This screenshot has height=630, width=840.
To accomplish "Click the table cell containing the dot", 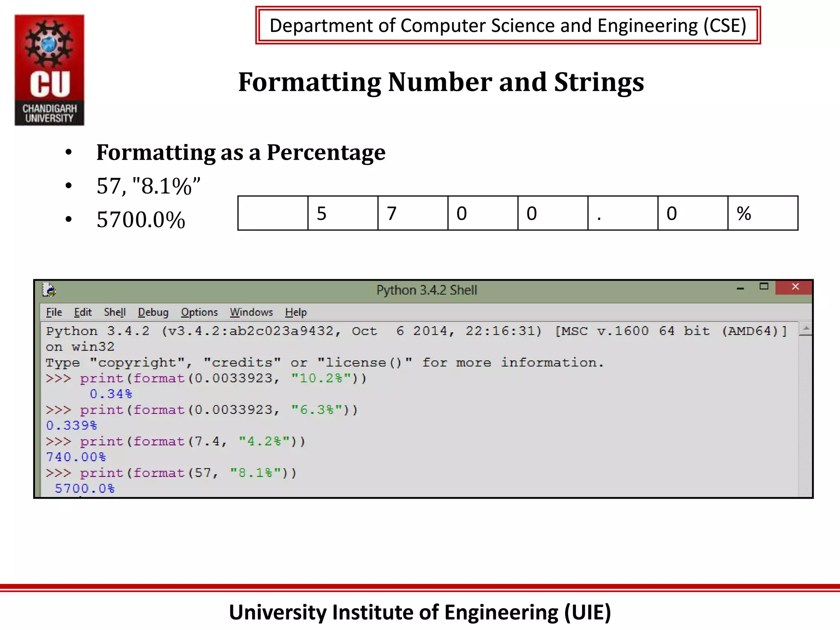I will click(x=623, y=213).
